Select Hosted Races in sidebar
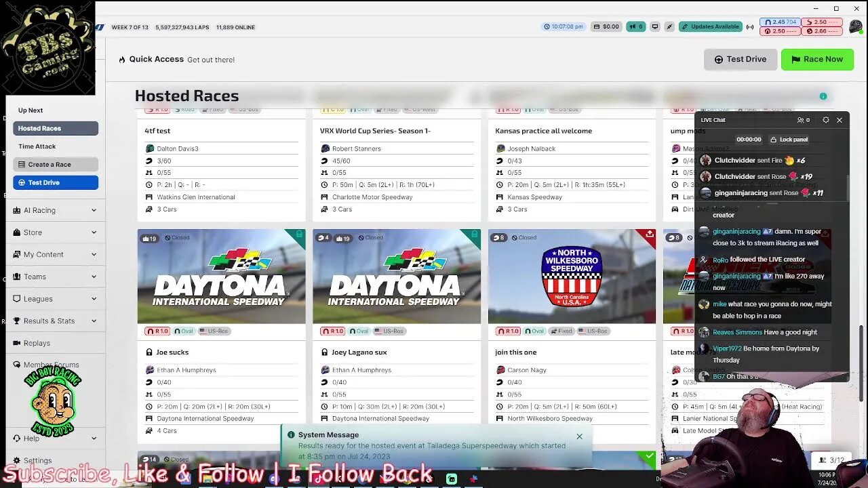Viewport: 868px width, 488px height. 56,128
